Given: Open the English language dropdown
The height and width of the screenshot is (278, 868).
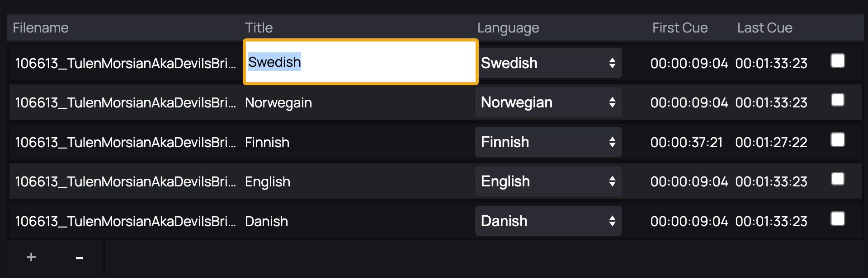Looking at the screenshot, I should point(548,181).
